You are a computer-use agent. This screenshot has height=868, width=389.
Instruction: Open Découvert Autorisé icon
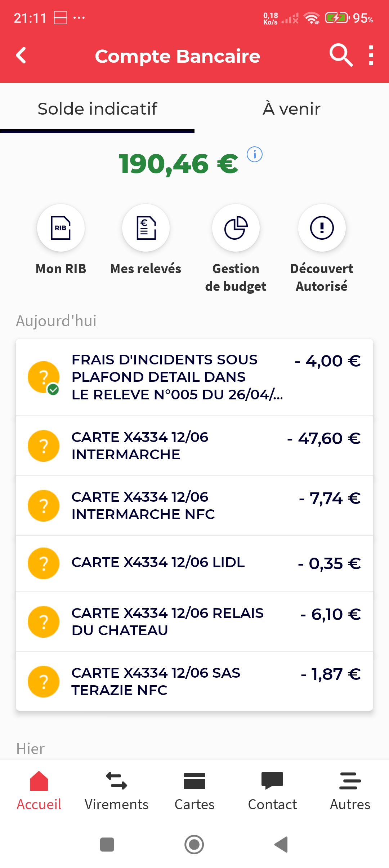click(322, 228)
